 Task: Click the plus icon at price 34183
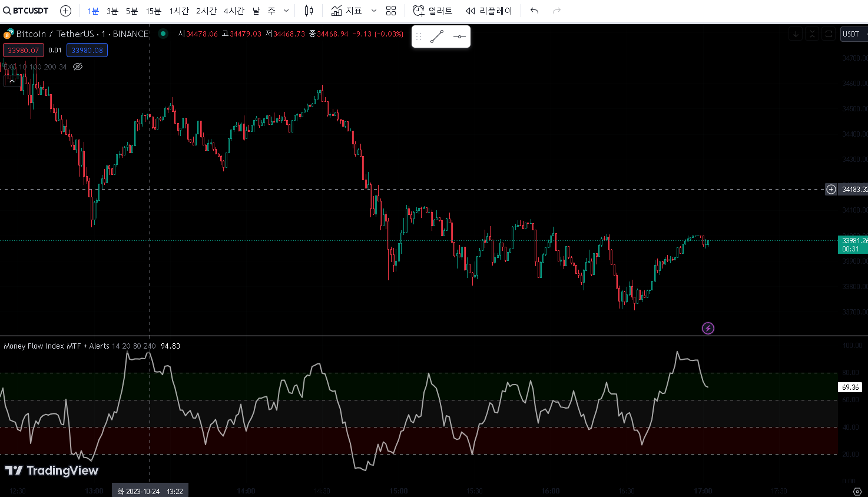click(x=831, y=189)
